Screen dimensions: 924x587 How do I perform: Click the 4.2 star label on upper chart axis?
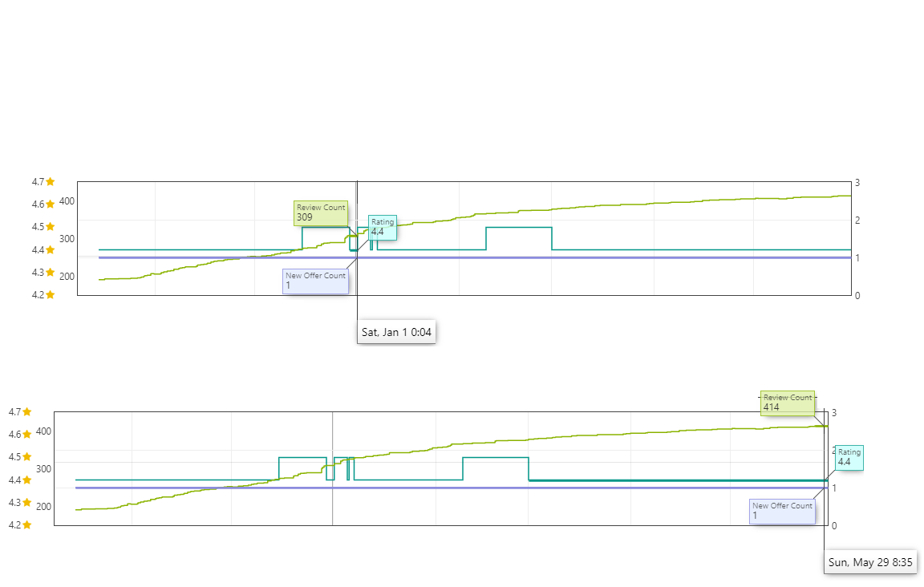(x=43, y=294)
